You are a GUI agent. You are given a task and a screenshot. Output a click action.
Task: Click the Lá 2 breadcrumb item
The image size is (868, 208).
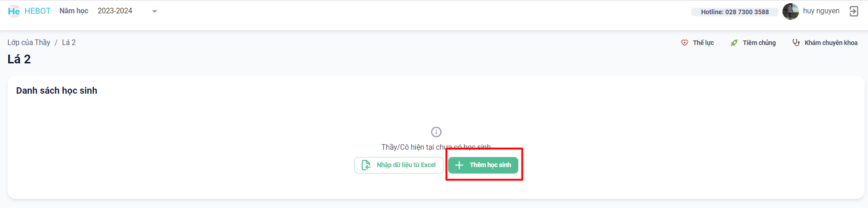[69, 42]
